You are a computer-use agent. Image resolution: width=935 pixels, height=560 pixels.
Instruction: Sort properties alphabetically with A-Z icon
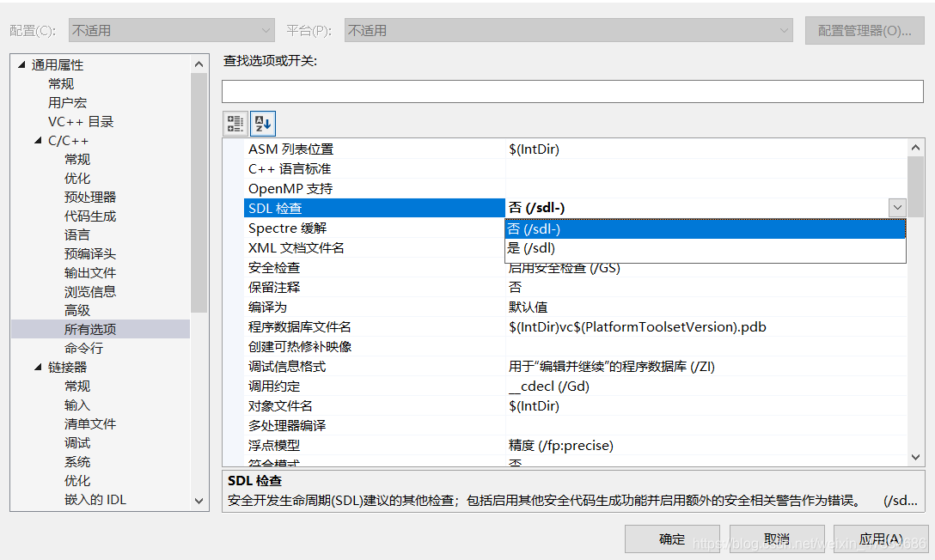tap(262, 123)
